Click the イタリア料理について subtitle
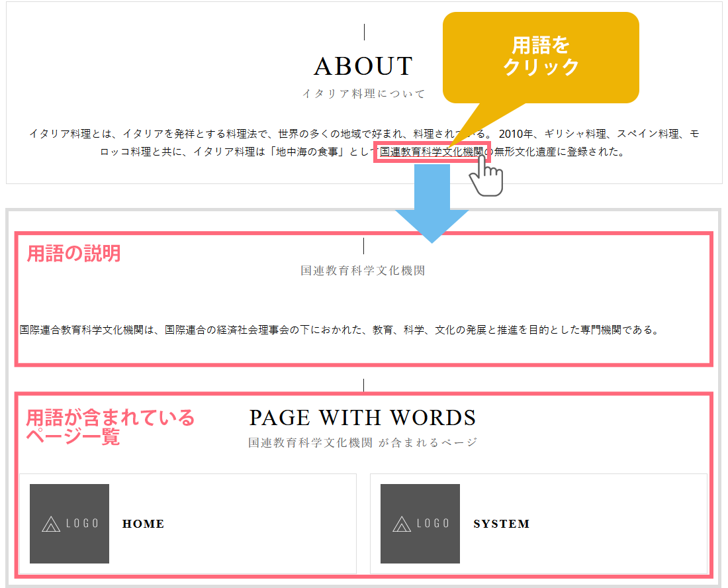 363,94
